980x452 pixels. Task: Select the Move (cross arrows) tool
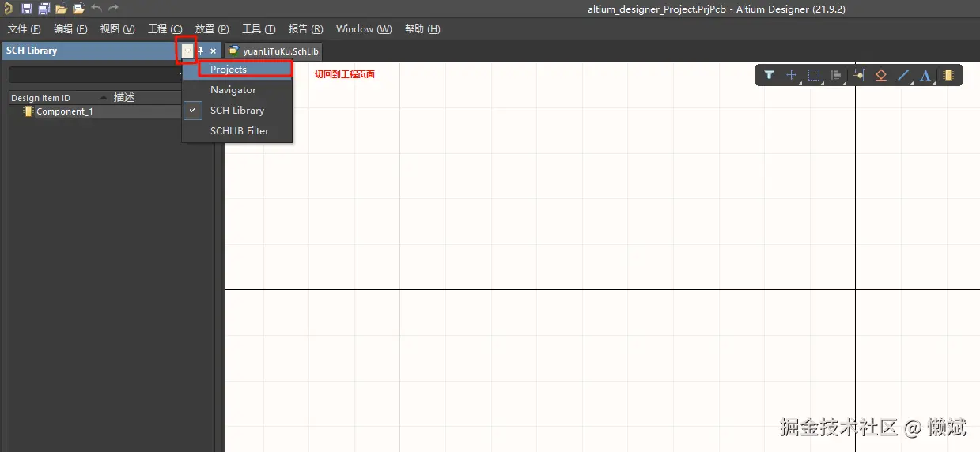(791, 75)
